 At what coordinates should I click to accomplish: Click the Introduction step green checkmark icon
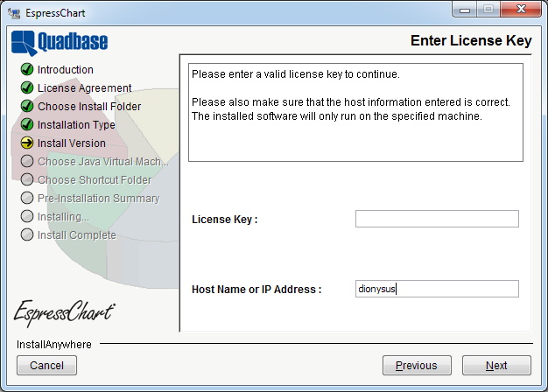tap(27, 69)
